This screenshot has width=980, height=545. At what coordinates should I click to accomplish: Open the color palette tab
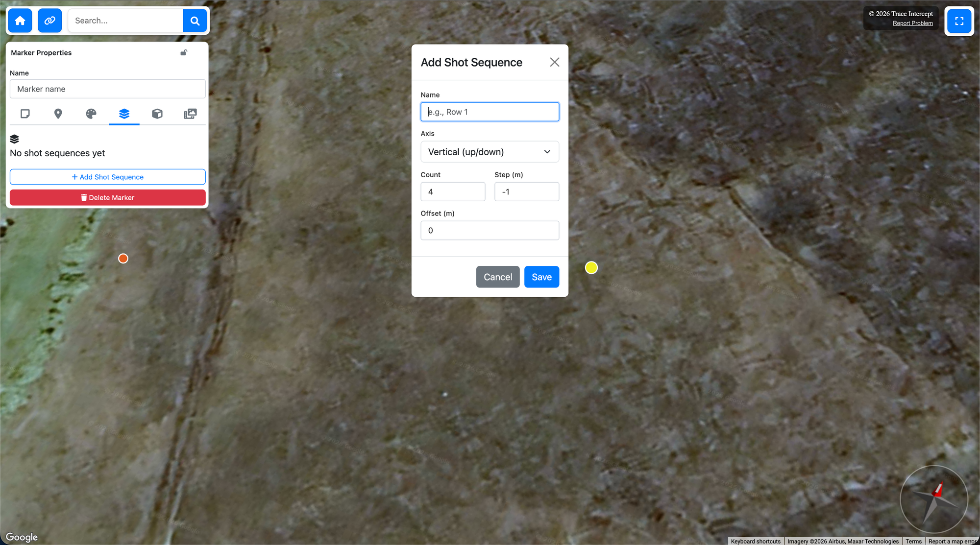91,114
